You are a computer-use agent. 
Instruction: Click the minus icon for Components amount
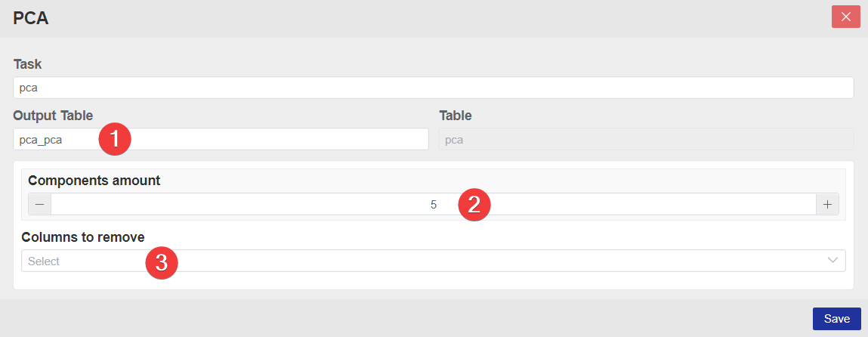click(x=39, y=204)
